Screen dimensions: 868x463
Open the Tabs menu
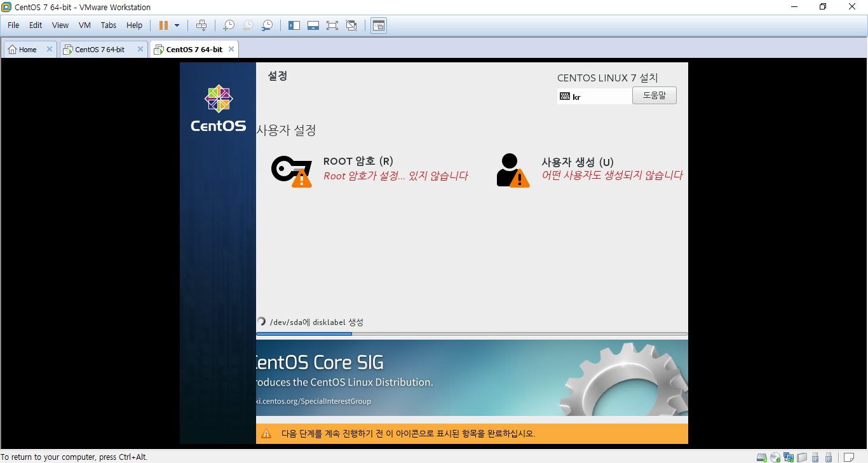(109, 25)
